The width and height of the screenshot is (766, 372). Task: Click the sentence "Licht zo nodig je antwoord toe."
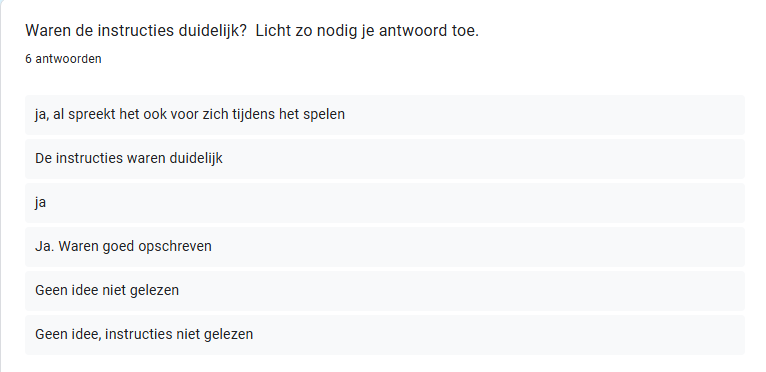(x=367, y=31)
